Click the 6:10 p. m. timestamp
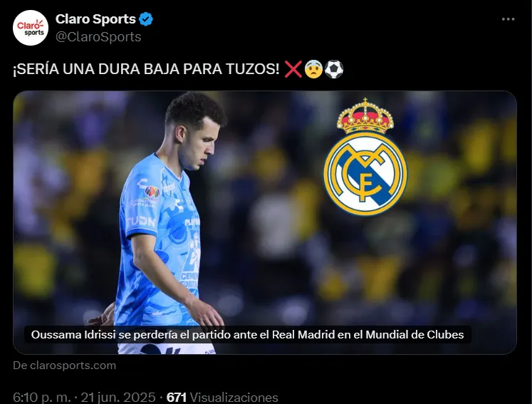 pyautogui.click(x=42, y=397)
